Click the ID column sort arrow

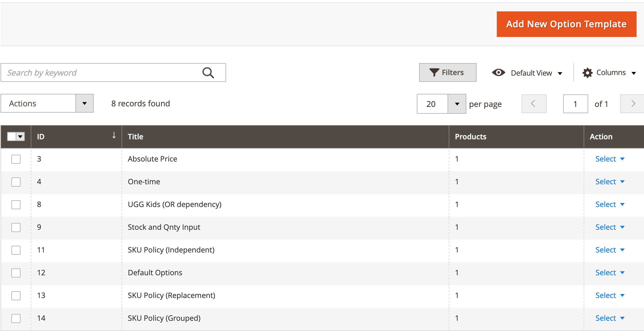pos(114,135)
